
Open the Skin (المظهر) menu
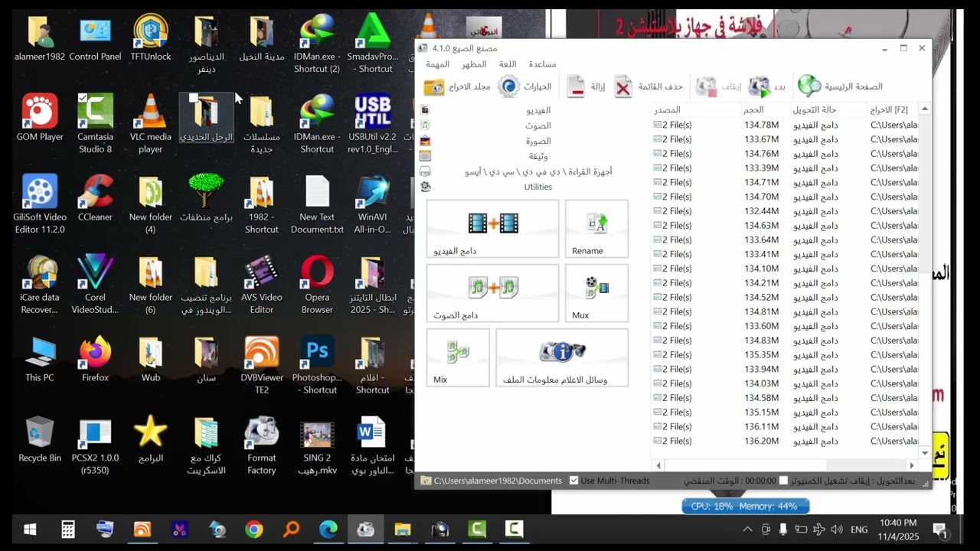point(475,64)
